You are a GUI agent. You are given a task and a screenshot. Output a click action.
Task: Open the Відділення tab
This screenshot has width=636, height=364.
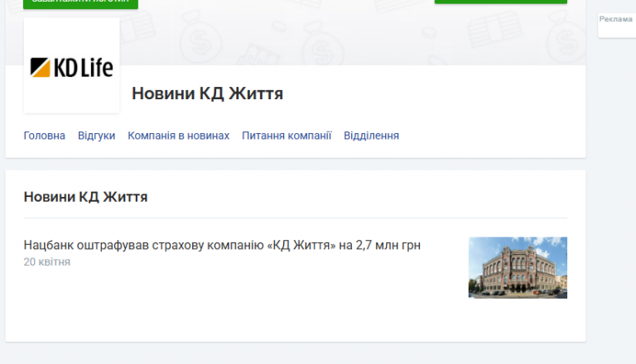372,136
